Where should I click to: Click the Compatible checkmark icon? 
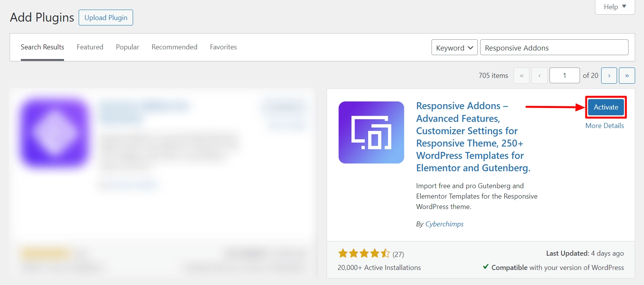[486, 267]
